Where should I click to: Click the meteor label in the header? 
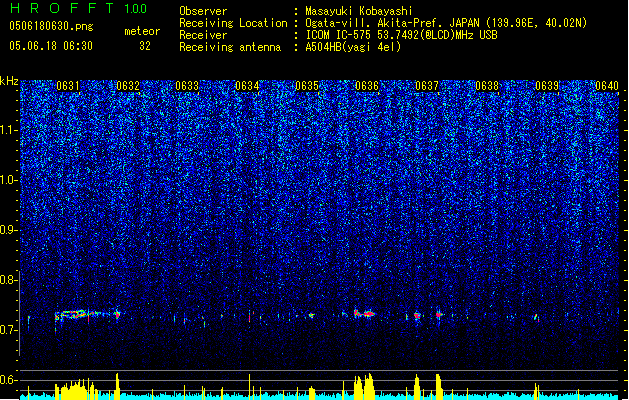pyautogui.click(x=142, y=31)
